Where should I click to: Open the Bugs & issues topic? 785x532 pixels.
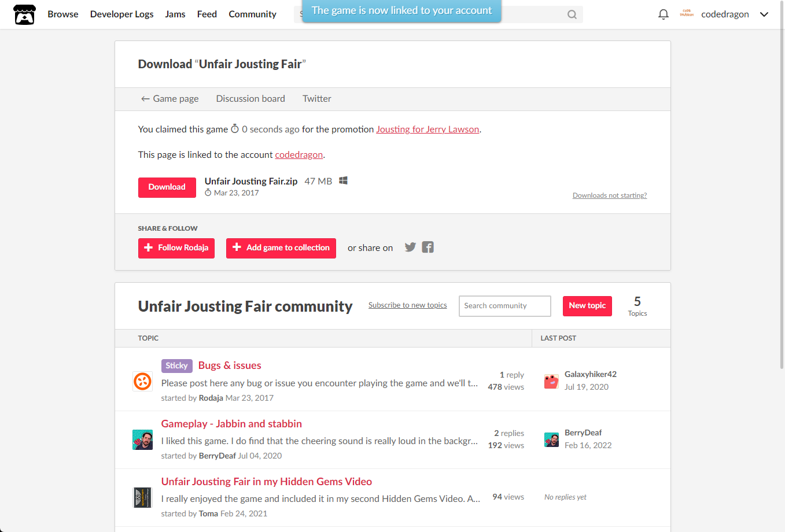(230, 365)
